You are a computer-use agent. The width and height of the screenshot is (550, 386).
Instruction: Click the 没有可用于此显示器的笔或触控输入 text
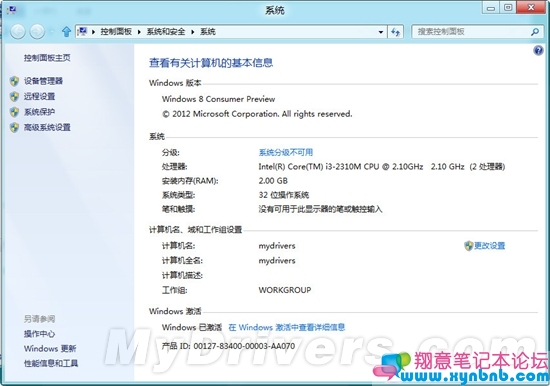320,209
